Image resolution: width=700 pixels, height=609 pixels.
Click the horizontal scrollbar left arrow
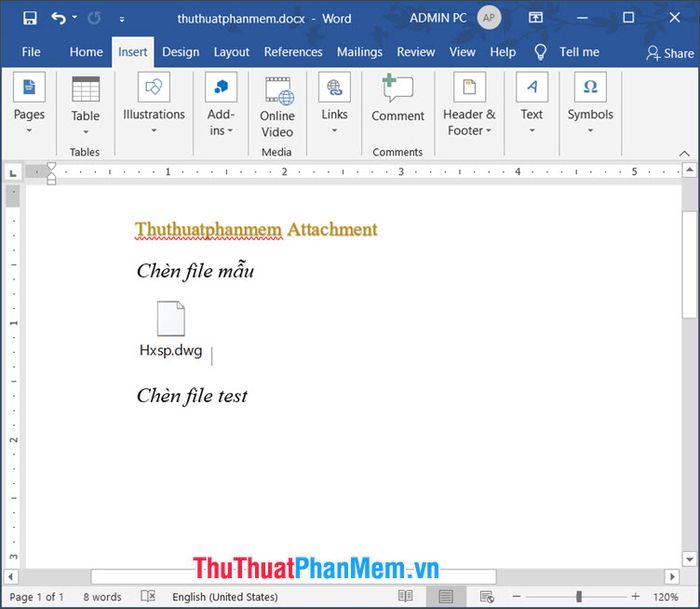(x=11, y=576)
